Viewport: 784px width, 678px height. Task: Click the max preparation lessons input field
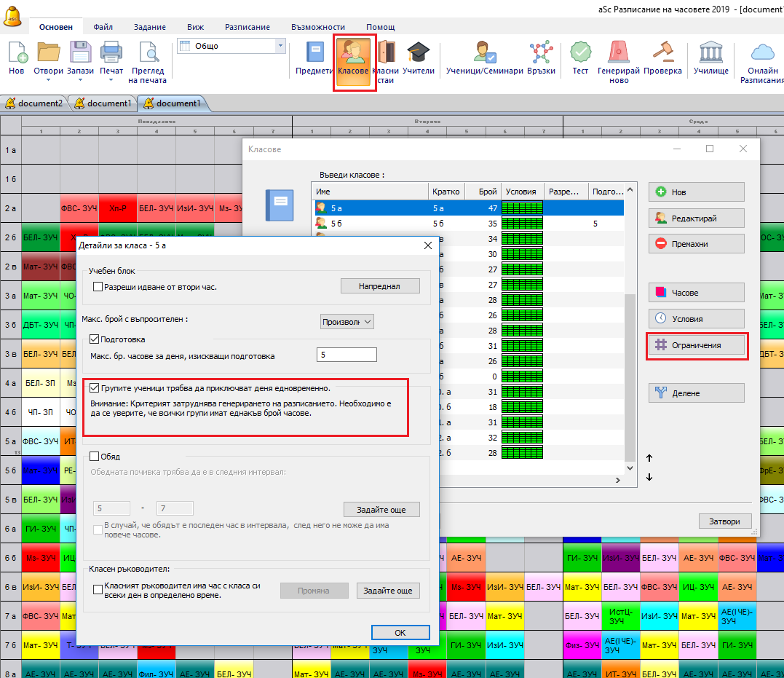(x=347, y=355)
